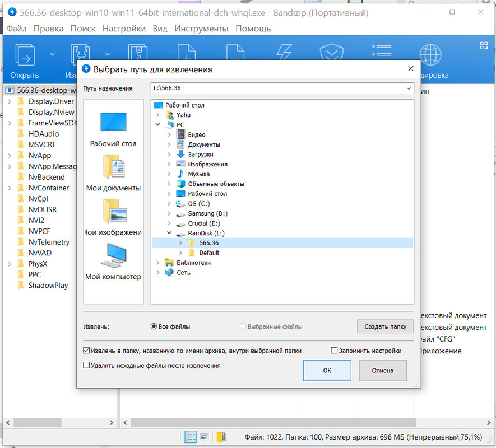The width and height of the screenshot is (496, 448).
Task: Select the Default folder on RamDisk
Action: pyautogui.click(x=209, y=253)
